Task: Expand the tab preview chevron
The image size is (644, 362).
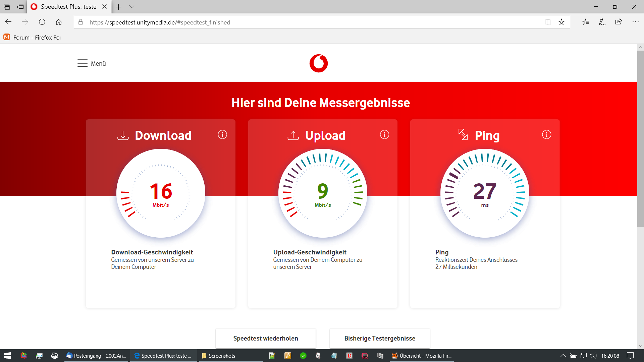Action: coord(131,7)
